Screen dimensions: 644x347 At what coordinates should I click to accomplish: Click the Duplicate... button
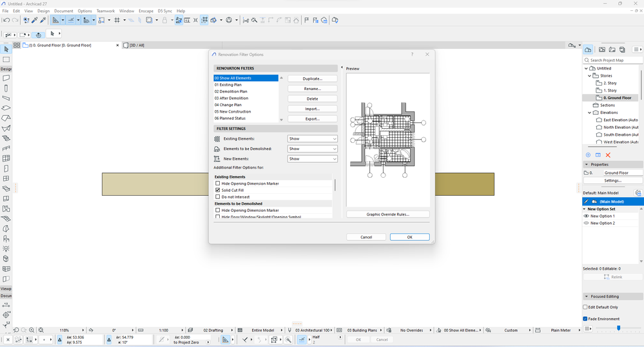click(x=312, y=79)
